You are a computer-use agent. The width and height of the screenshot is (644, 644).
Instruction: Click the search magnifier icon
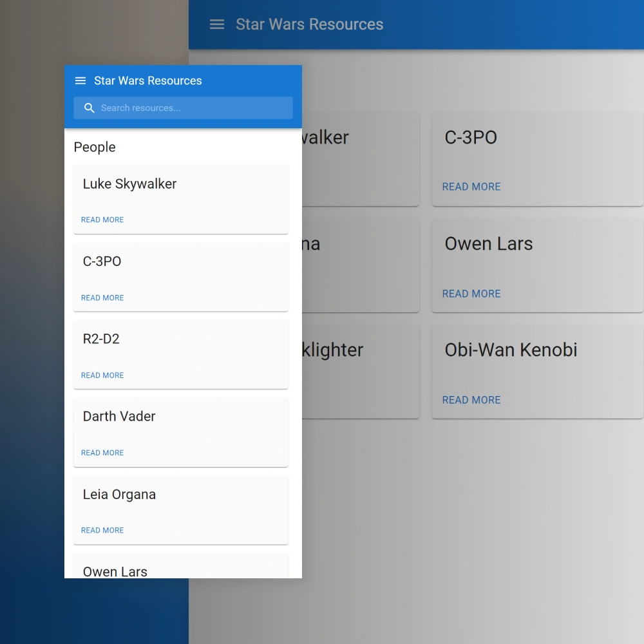pyautogui.click(x=89, y=108)
